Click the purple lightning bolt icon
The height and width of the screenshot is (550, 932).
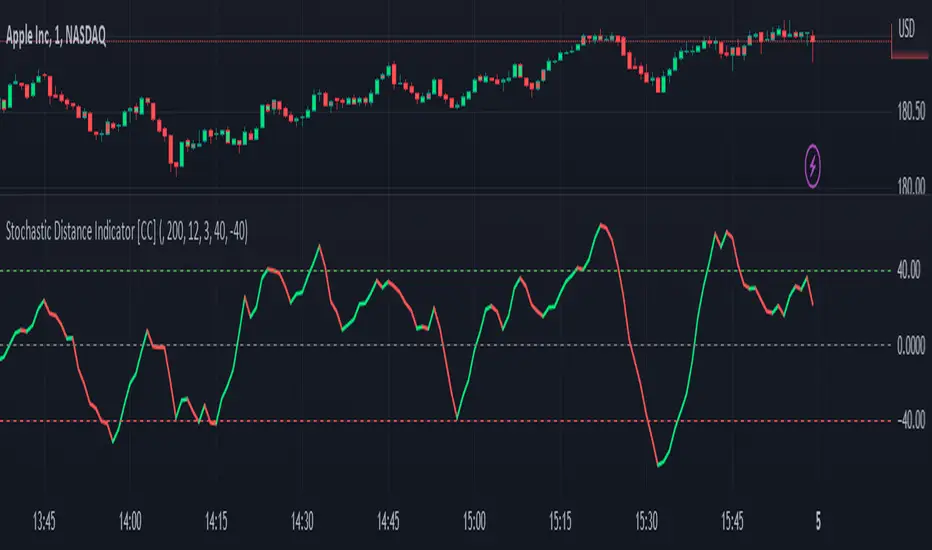(813, 166)
